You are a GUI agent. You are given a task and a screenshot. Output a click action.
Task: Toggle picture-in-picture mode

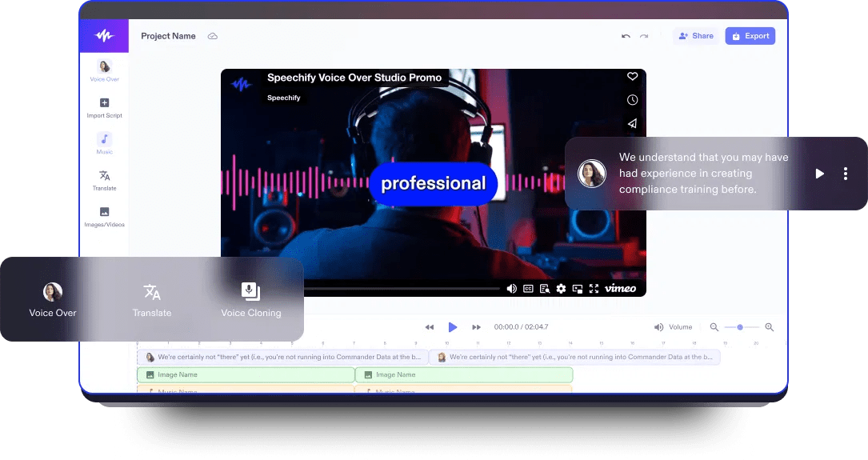coord(578,288)
